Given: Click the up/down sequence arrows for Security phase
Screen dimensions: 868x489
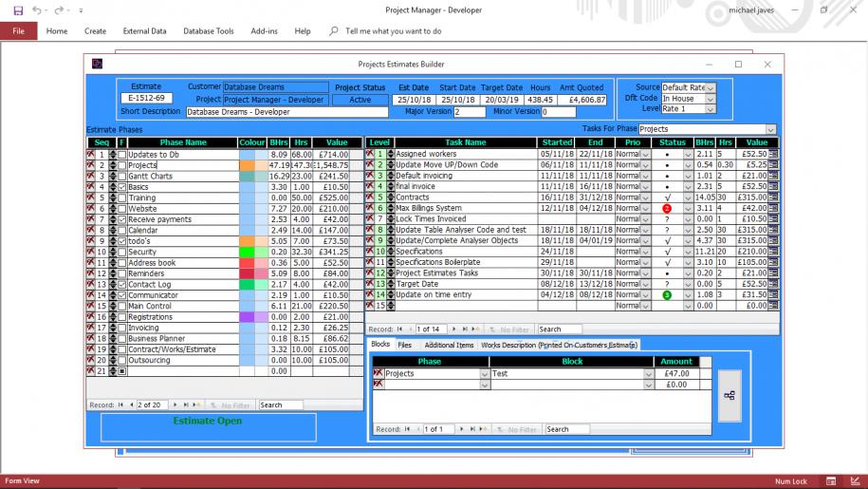Looking at the screenshot, I should click(x=114, y=252).
